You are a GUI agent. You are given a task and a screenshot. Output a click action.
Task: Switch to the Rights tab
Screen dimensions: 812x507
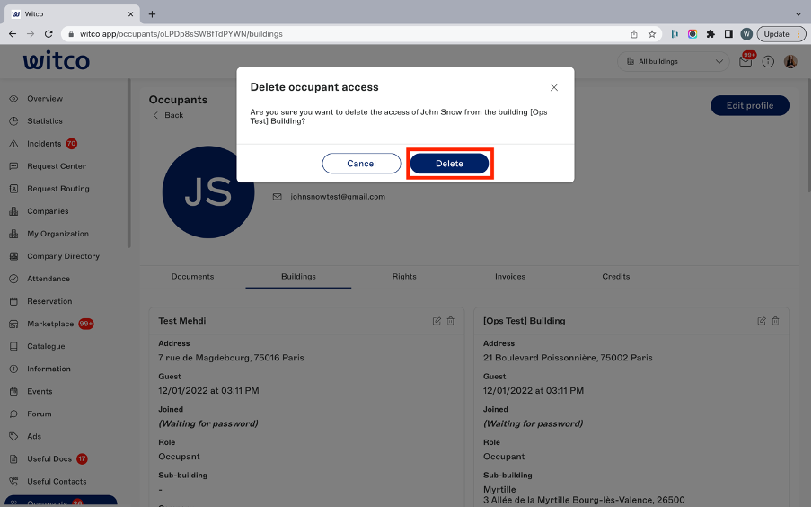(404, 276)
